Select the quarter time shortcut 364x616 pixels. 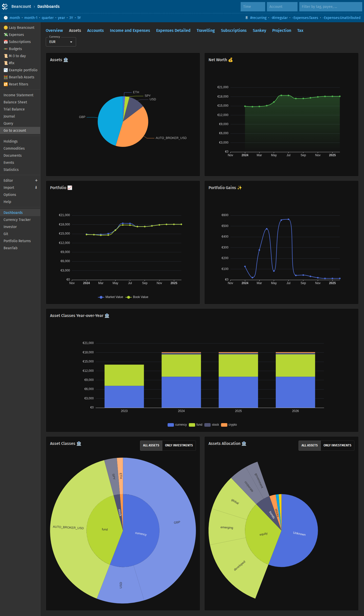point(48,18)
